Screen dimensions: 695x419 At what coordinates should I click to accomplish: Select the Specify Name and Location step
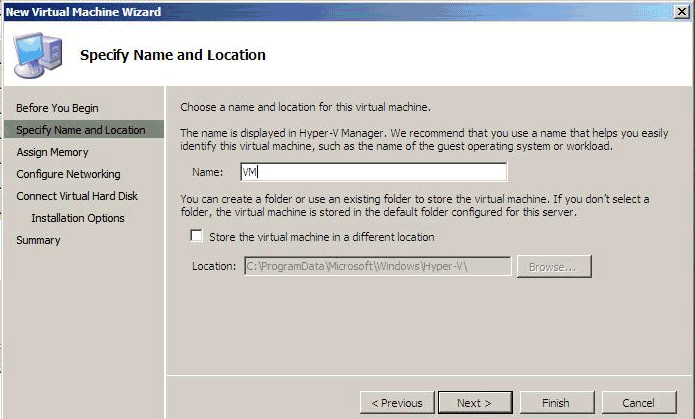click(x=81, y=130)
